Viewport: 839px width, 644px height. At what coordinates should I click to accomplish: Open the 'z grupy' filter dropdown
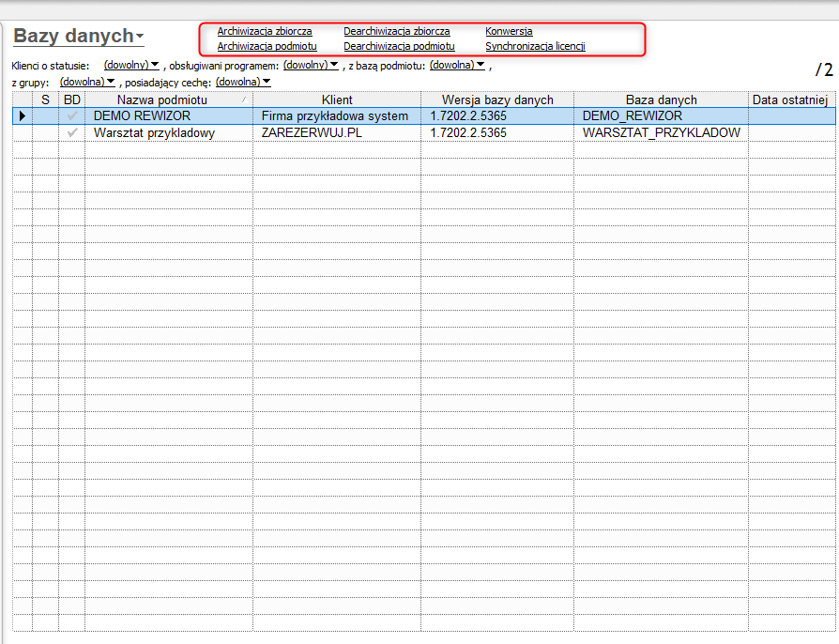86,82
